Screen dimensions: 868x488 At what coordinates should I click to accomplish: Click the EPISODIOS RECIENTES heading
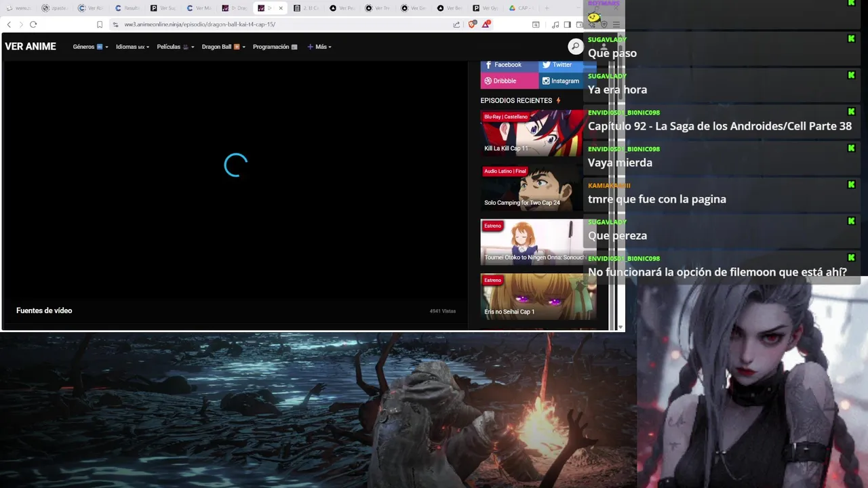click(516, 100)
